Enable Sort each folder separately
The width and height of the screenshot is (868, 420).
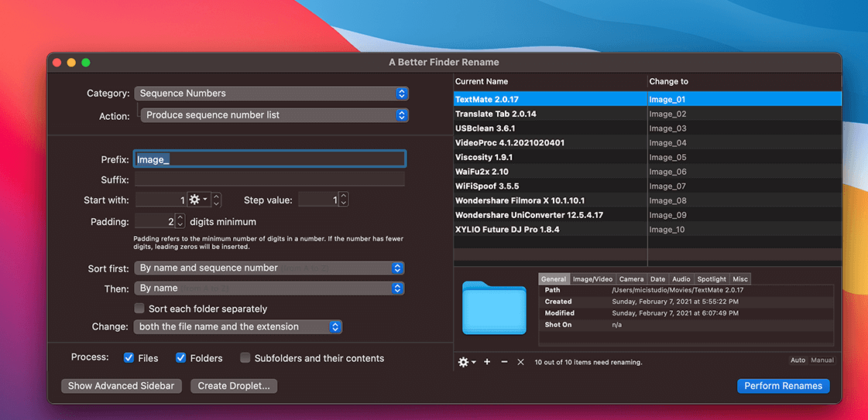[x=140, y=309]
